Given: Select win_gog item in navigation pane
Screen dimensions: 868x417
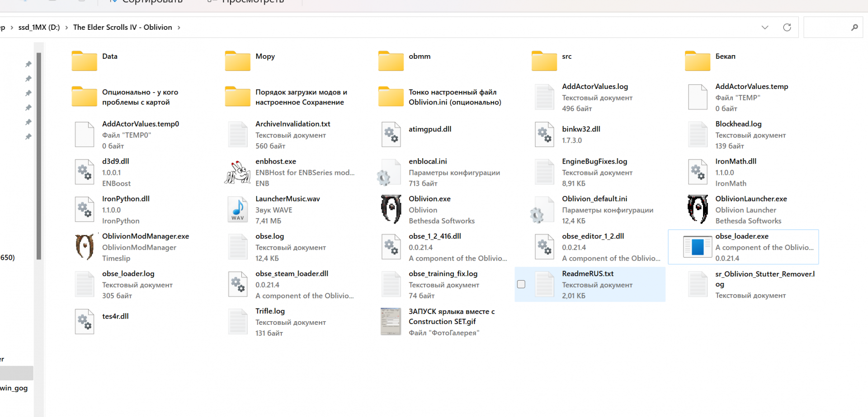Looking at the screenshot, I should coord(14,388).
